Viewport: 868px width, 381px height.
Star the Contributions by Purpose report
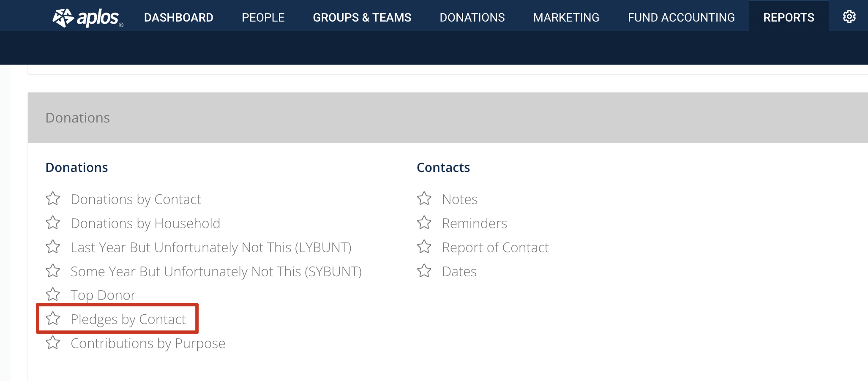[x=53, y=343]
